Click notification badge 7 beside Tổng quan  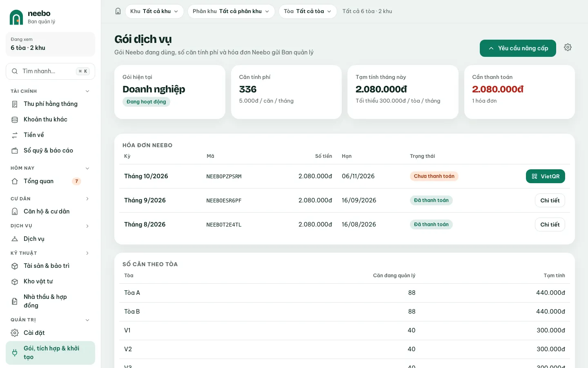(76, 181)
